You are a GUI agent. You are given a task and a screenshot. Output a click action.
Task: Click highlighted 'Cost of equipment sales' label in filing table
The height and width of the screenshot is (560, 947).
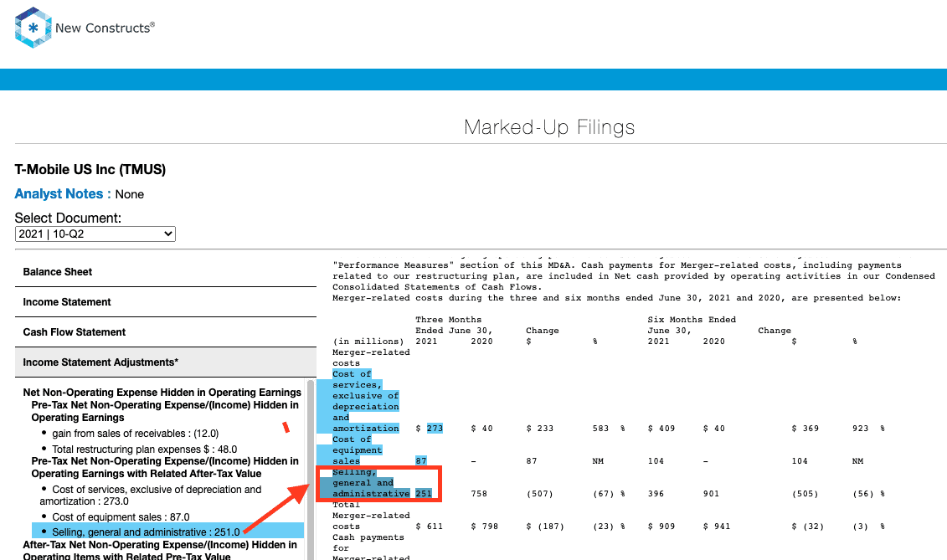tap(357, 450)
